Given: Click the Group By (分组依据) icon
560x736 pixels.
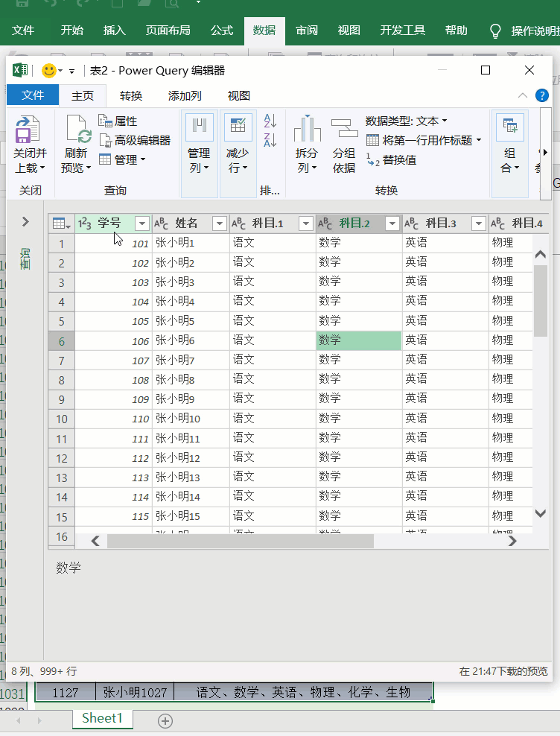Looking at the screenshot, I should (344, 129).
